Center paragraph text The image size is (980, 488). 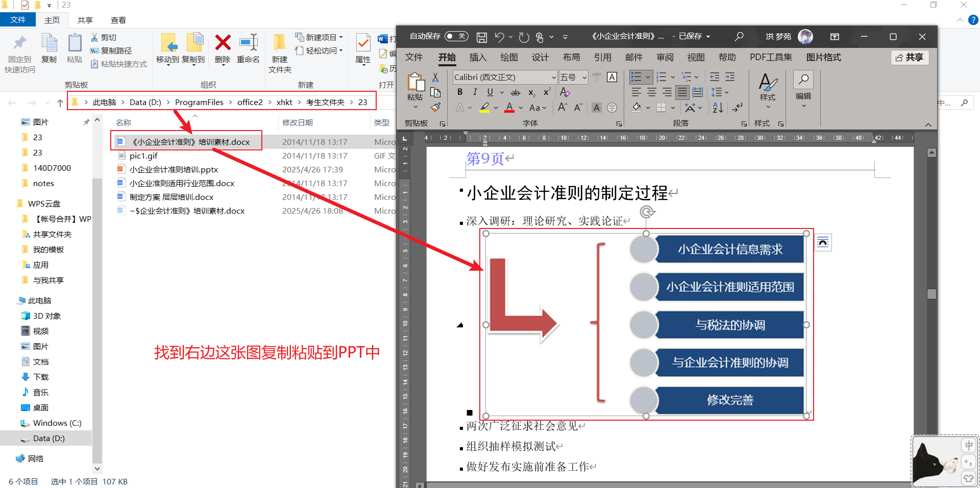pos(652,92)
